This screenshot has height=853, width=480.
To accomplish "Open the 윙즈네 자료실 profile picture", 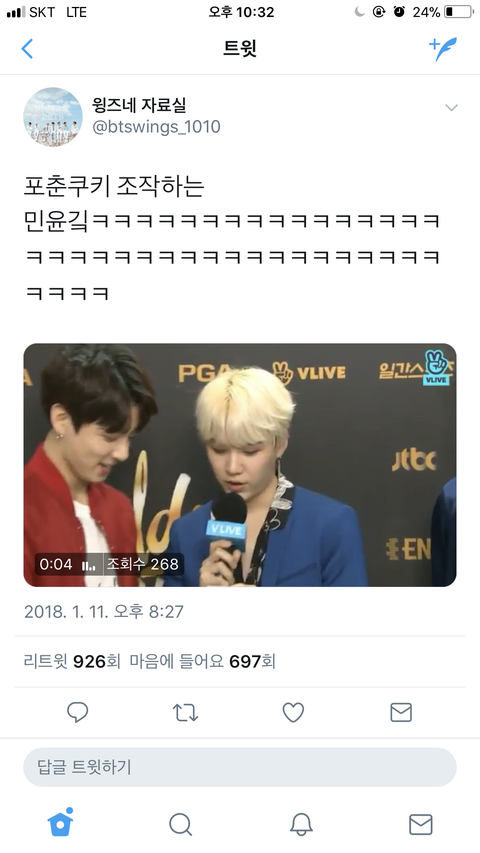I will click(53, 117).
